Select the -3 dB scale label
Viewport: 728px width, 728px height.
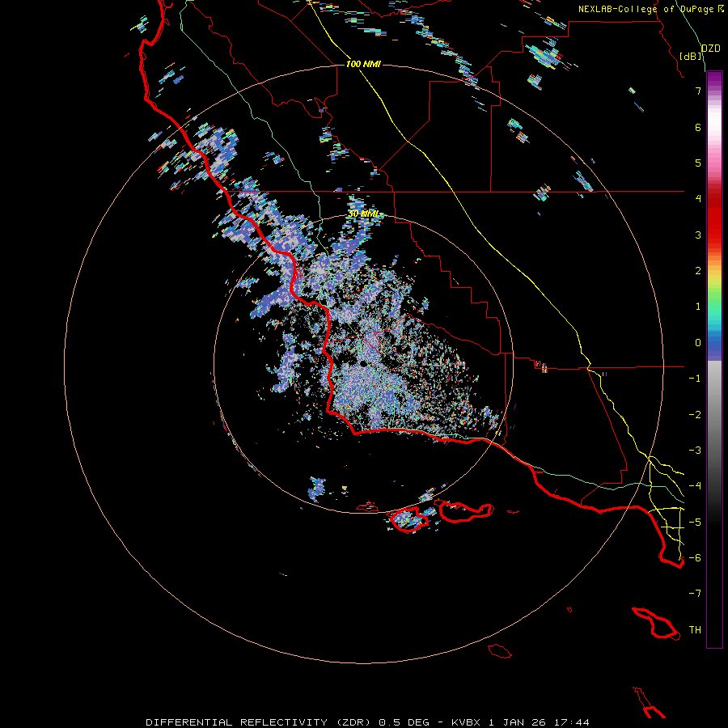click(695, 451)
